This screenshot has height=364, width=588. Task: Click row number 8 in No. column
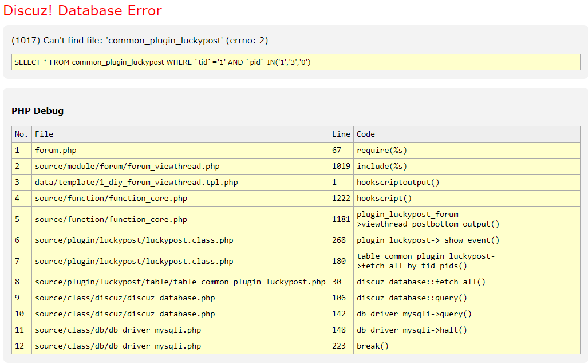(21, 282)
